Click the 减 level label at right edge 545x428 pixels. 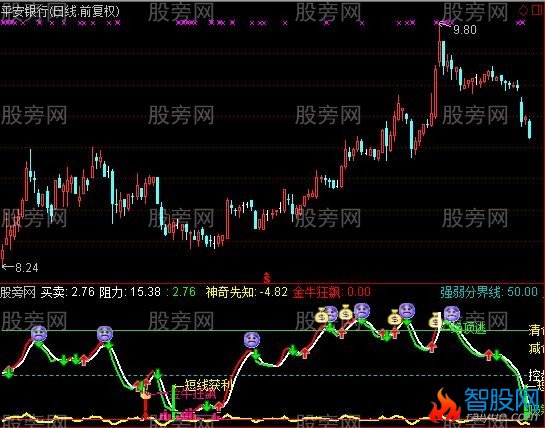point(536,348)
